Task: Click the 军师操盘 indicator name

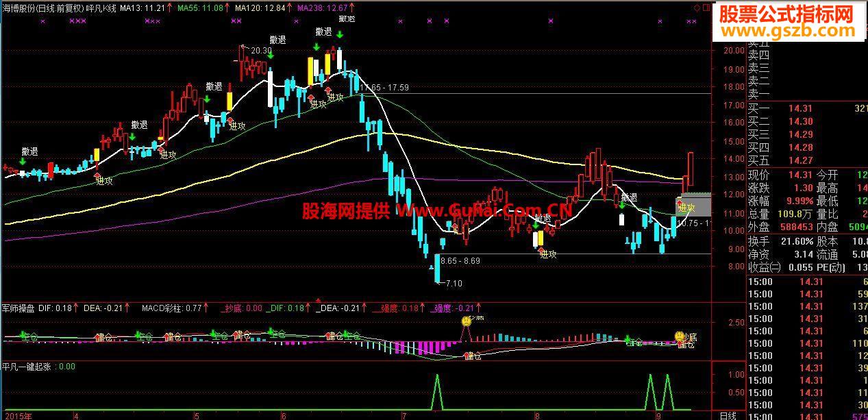Action: [x=19, y=308]
